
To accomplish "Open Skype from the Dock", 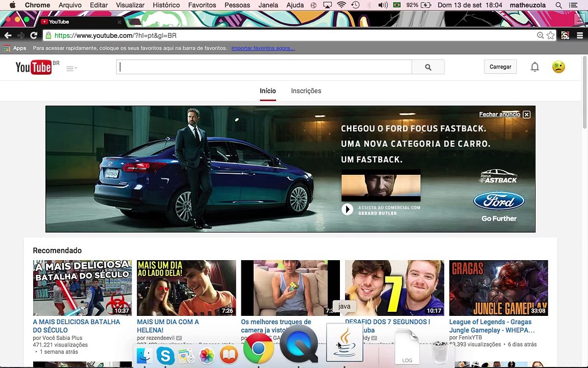I will [165, 355].
